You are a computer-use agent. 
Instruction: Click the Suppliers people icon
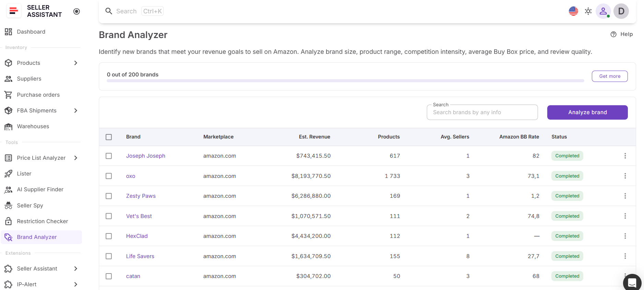click(9, 79)
